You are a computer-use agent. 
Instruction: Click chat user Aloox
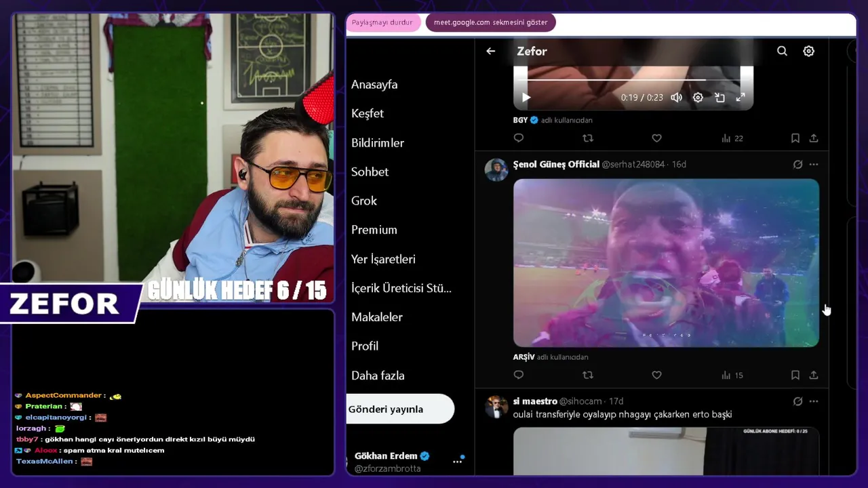pyautogui.click(x=46, y=450)
